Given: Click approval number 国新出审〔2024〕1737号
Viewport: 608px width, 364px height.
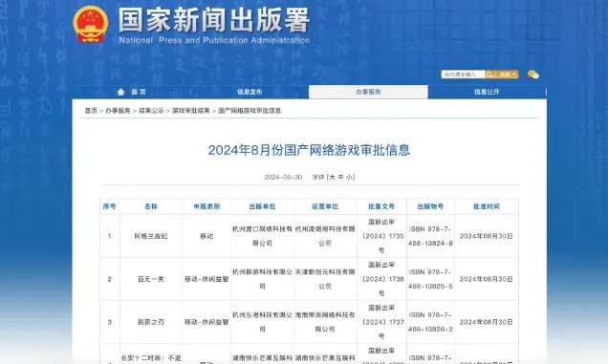Looking at the screenshot, I should click(382, 322).
